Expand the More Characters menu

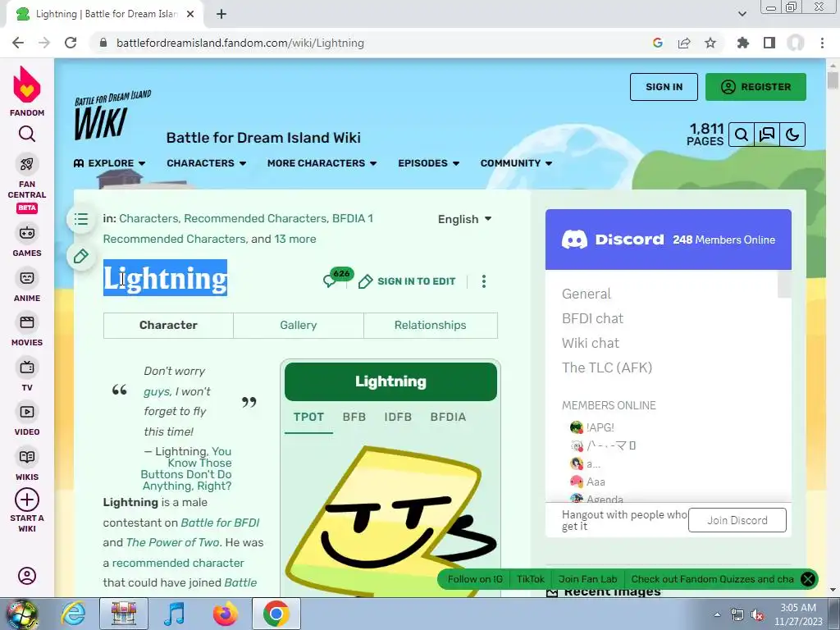(x=322, y=163)
